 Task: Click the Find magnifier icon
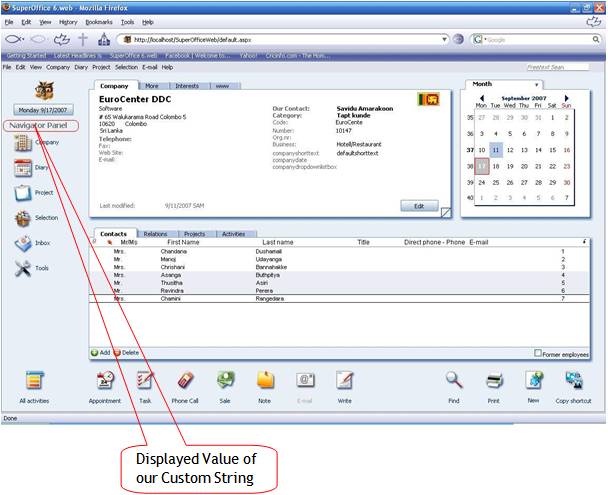pyautogui.click(x=454, y=381)
